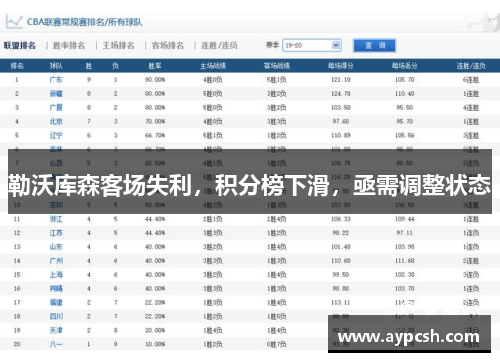Open the 天津 team link
Viewport: 500px width, 362px height.
point(56,330)
